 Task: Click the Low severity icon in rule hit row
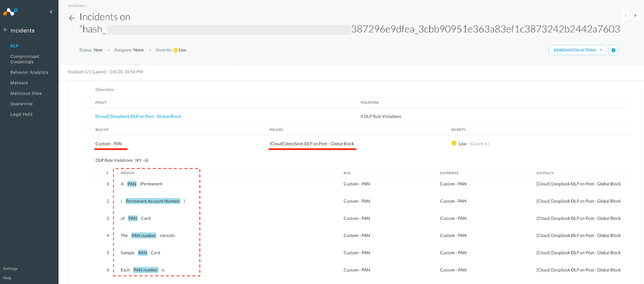tap(454, 143)
